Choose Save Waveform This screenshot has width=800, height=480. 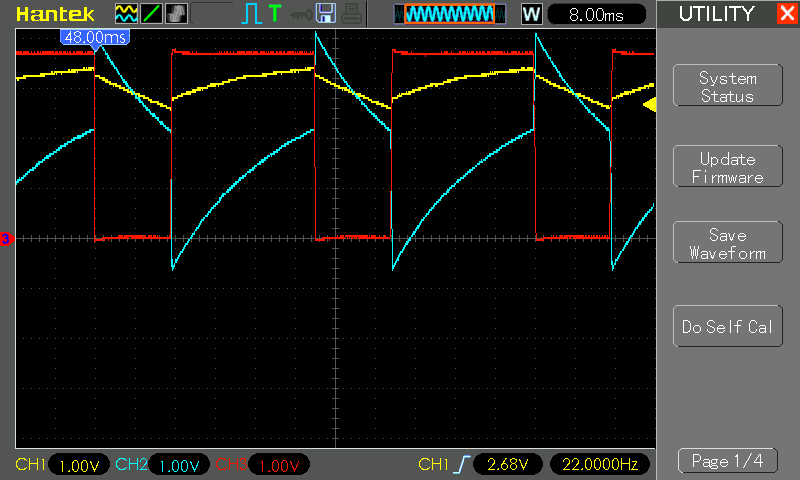pos(728,242)
